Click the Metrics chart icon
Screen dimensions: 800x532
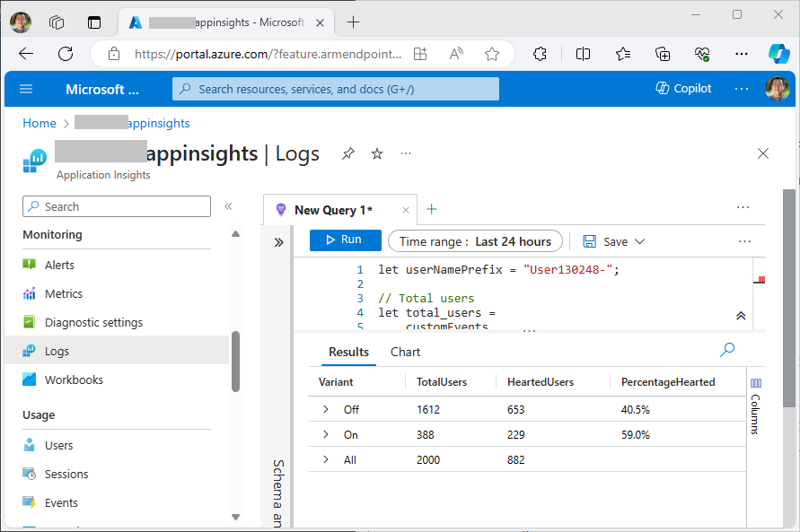point(29,293)
